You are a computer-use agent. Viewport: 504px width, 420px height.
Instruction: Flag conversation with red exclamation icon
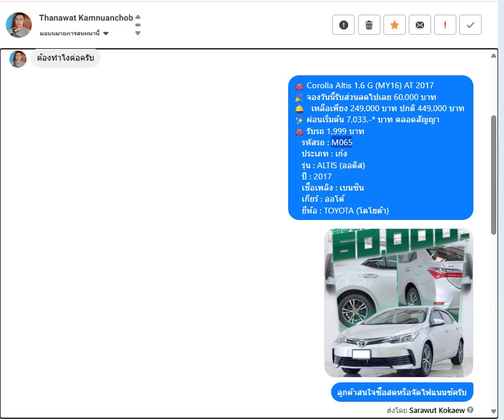(x=445, y=25)
